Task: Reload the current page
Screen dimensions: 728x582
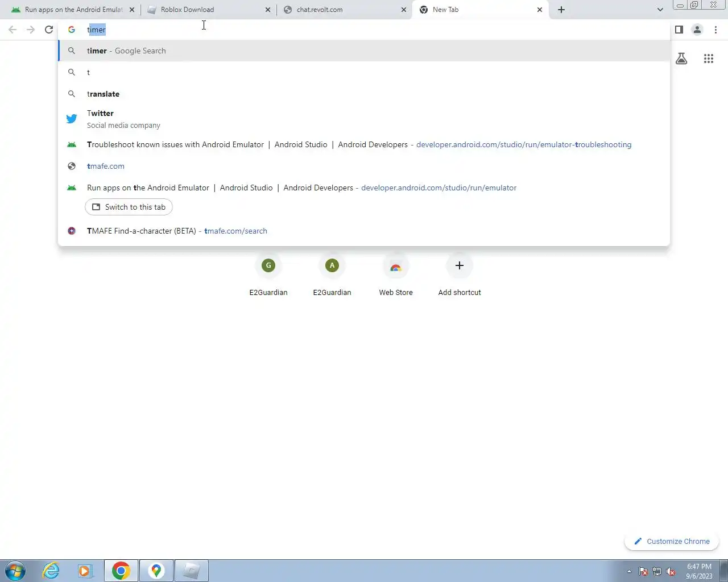Action: point(49,30)
